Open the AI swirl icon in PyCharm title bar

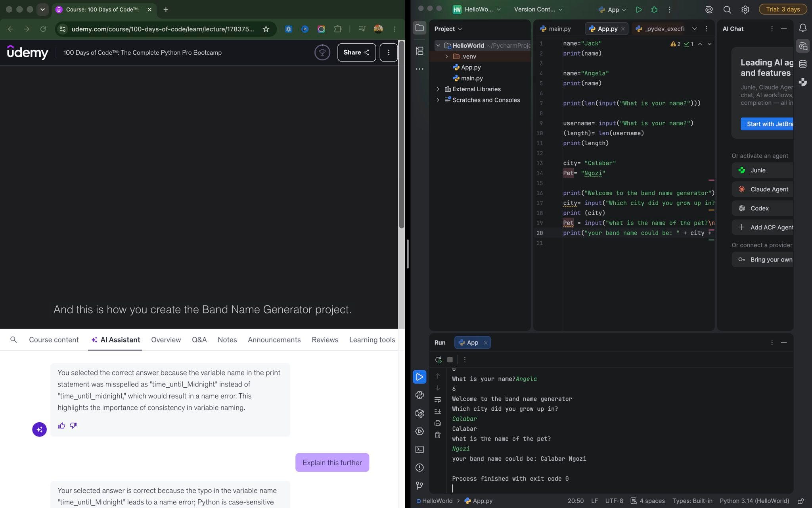709,10
